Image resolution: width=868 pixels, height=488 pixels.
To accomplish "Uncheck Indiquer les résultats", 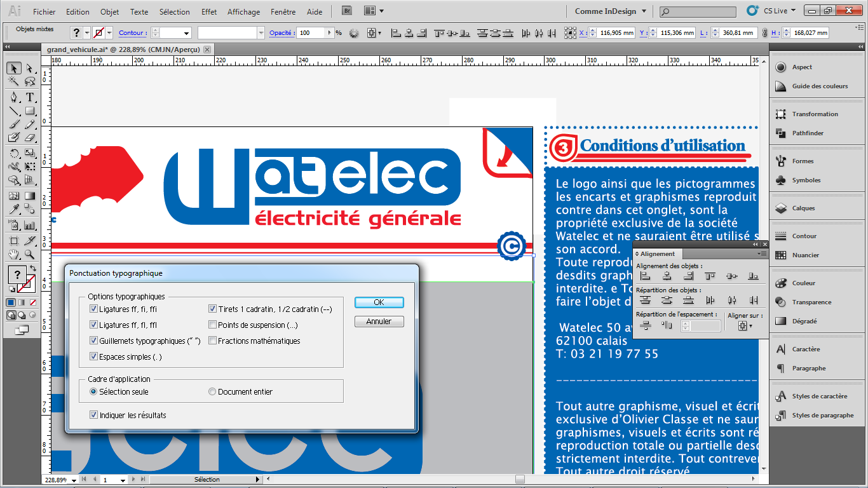I will (x=94, y=416).
